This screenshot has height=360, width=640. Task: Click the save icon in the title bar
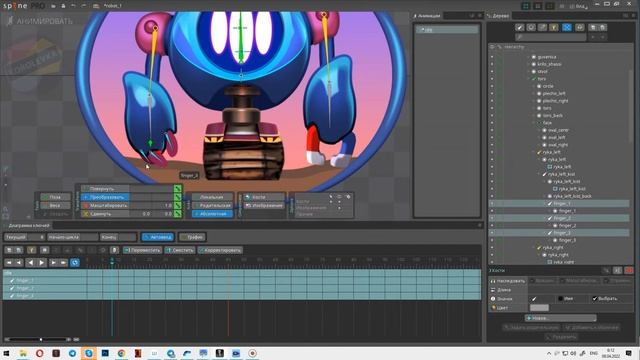pyautogui.click(x=63, y=6)
